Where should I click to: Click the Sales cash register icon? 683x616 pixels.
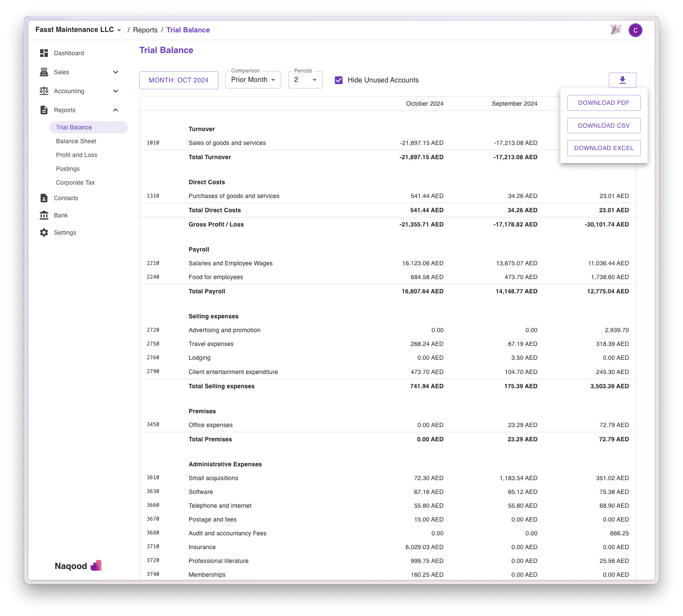(x=44, y=72)
